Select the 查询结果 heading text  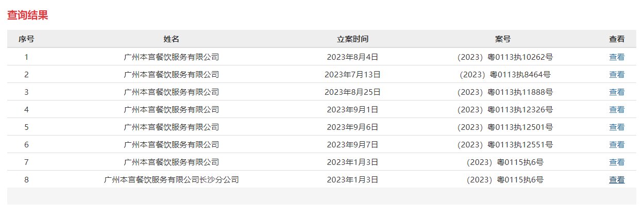[28, 15]
